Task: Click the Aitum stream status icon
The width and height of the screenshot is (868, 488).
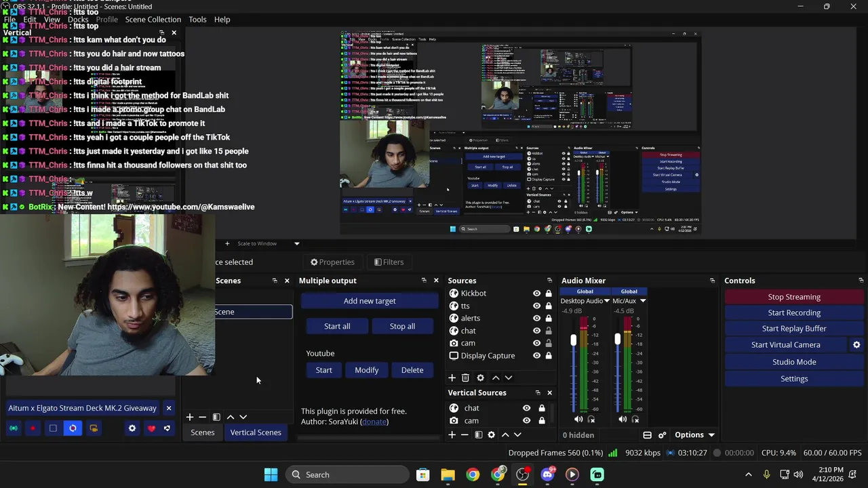Action: [x=14, y=428]
